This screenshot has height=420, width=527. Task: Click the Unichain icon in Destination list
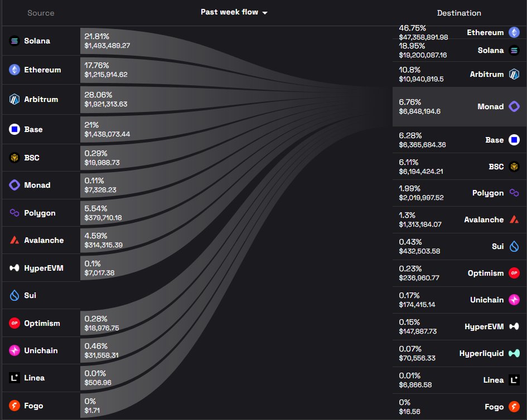click(x=514, y=300)
